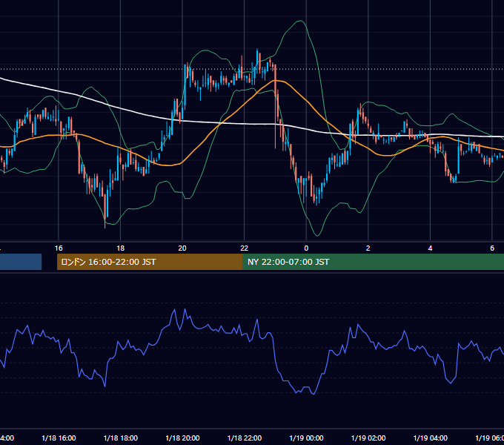
Task: Click the '2' time axis label
Action: [x=368, y=248]
